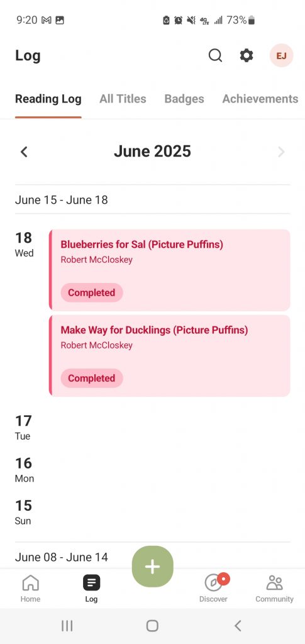305x644 pixels.
Task: Open the Discover compass icon
Action: pos(214,582)
